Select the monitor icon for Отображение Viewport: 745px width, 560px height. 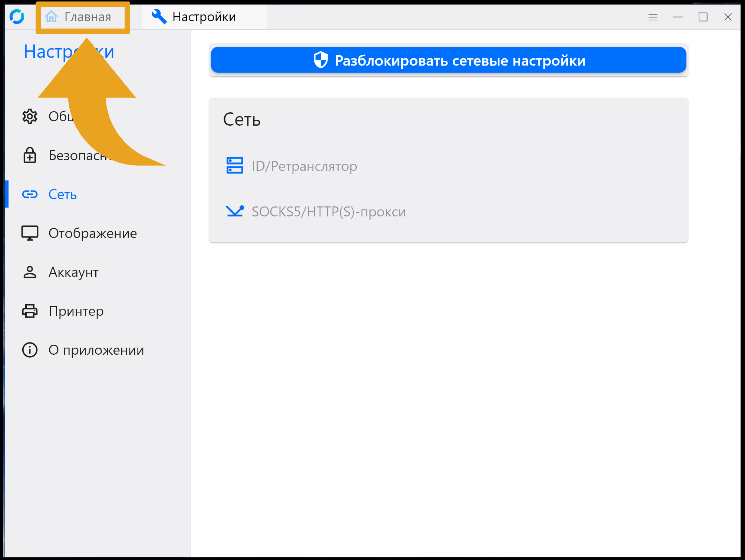click(x=30, y=233)
